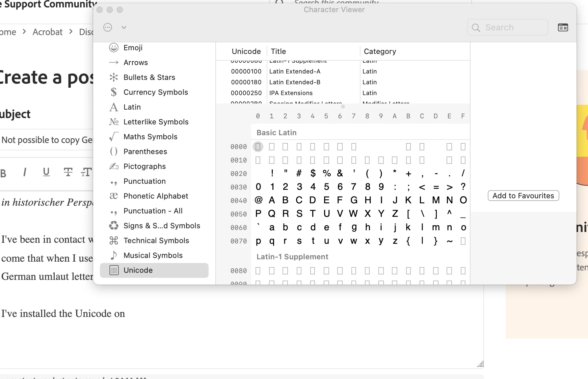Select the ? character in grid
Viewport: 588px width, 379px height.
tap(463, 187)
